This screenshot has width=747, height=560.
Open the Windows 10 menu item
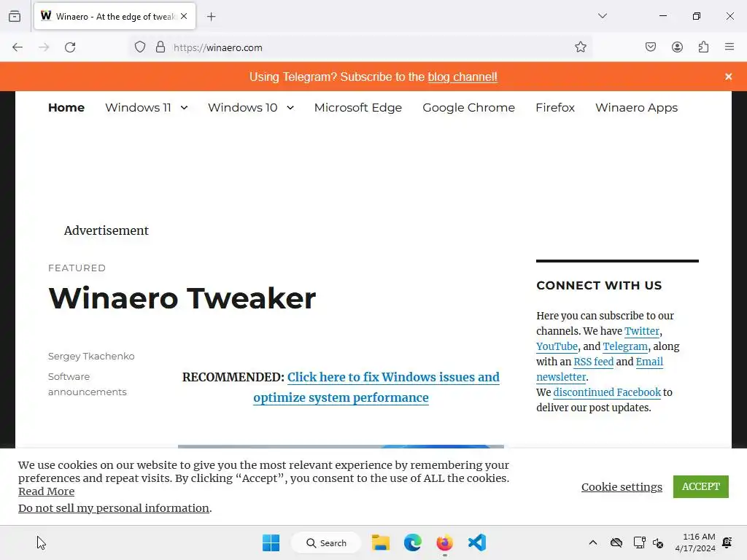[x=242, y=108]
